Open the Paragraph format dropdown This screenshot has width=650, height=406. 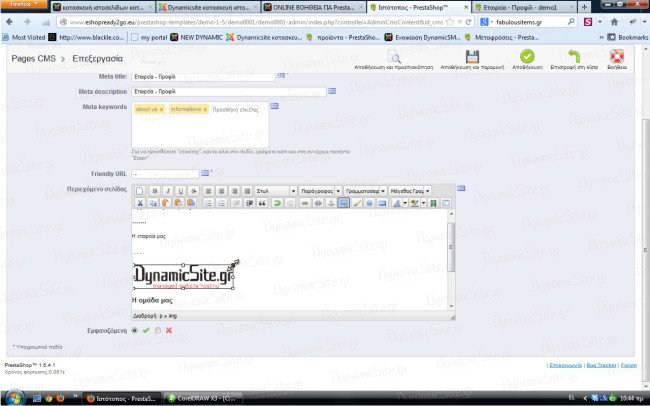(320, 191)
